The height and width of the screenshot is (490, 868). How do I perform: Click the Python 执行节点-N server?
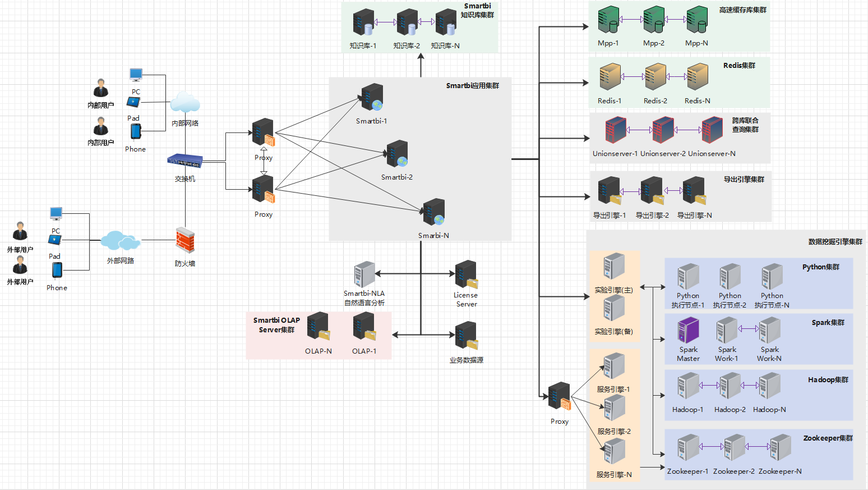772,277
